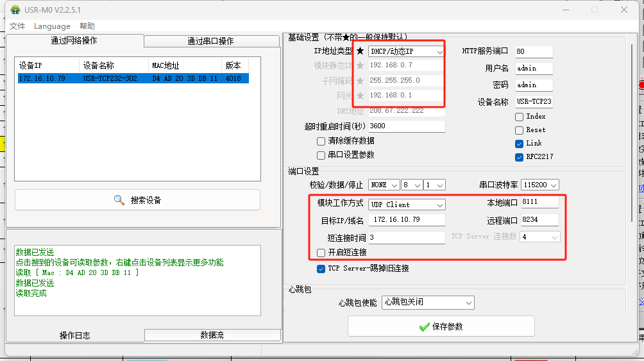Click the USR-M0 app icon in title bar
The height and width of the screenshot is (361, 644).
[15, 10]
